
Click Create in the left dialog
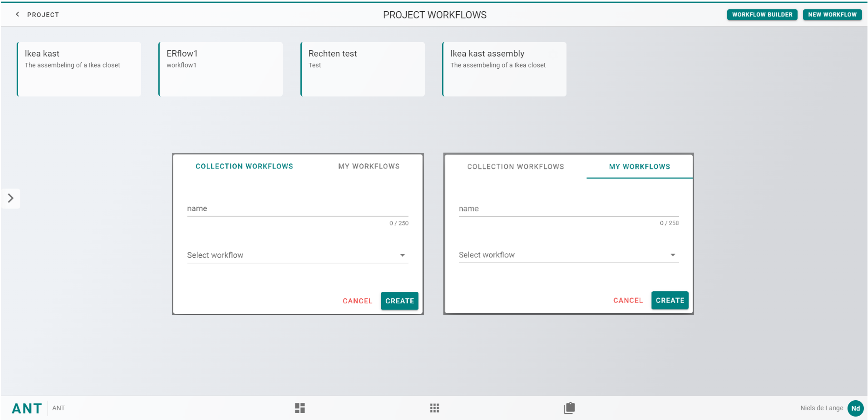(x=400, y=301)
